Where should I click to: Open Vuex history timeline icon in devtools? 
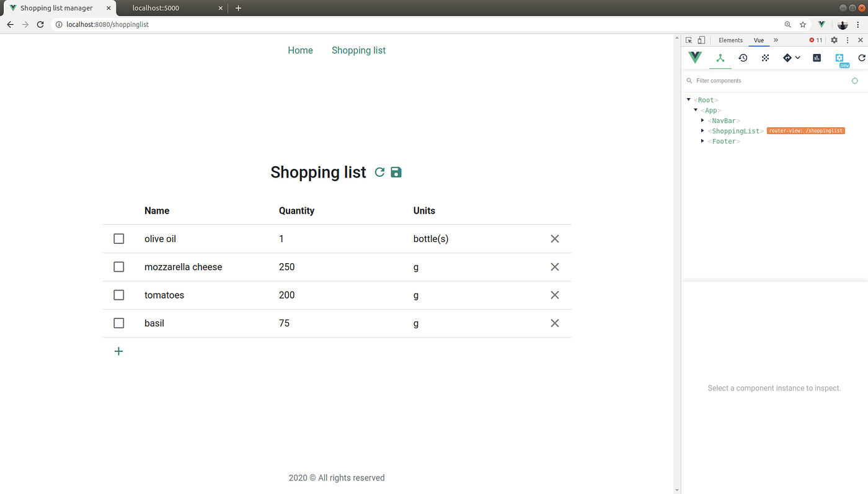coord(743,58)
